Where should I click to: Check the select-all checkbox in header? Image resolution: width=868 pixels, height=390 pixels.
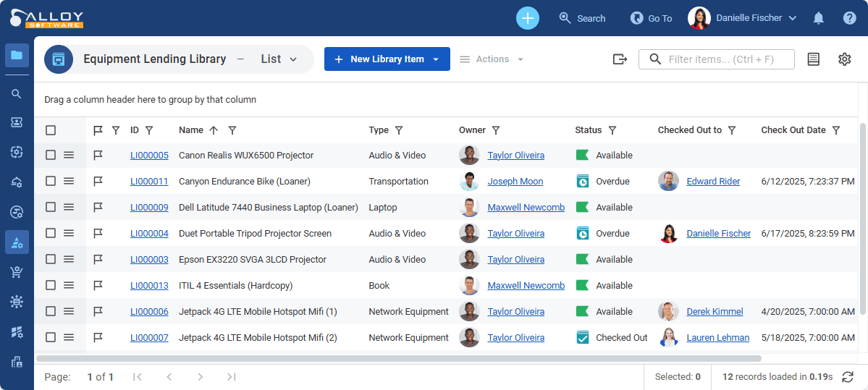coord(51,130)
